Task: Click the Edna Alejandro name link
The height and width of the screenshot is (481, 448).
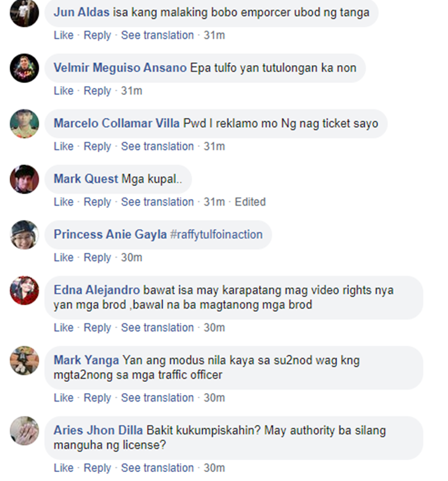Action: pos(97,290)
